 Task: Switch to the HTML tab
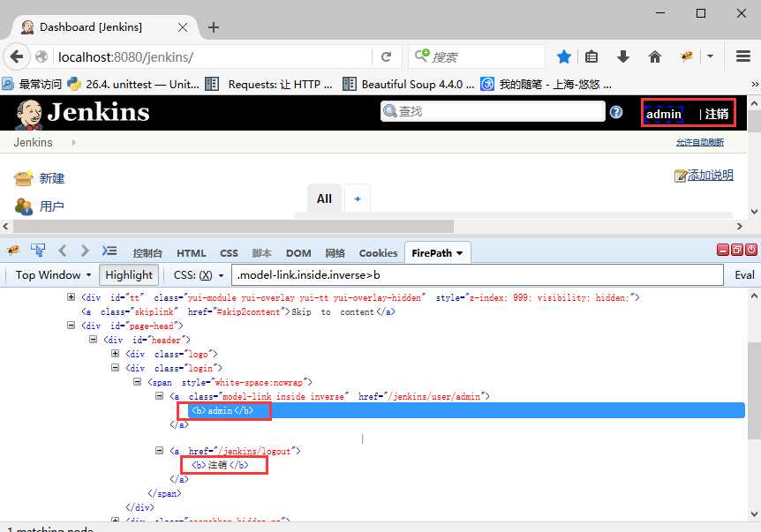pos(192,253)
